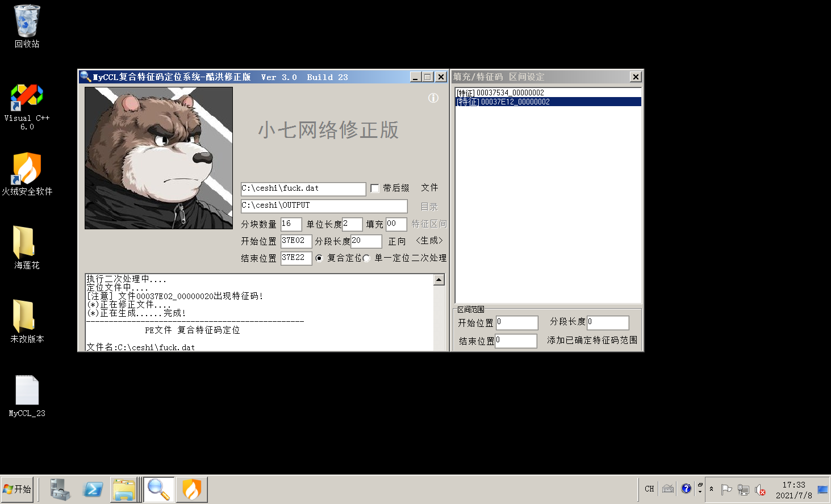Image resolution: width=831 pixels, height=504 pixels.
Task: Click the 正向 direction button
Action: point(397,242)
